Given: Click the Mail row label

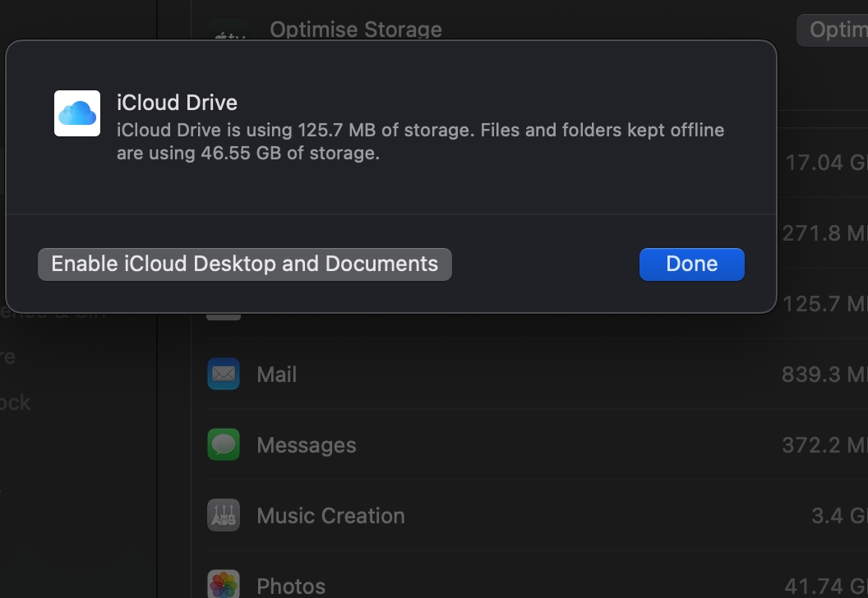Looking at the screenshot, I should [x=277, y=375].
